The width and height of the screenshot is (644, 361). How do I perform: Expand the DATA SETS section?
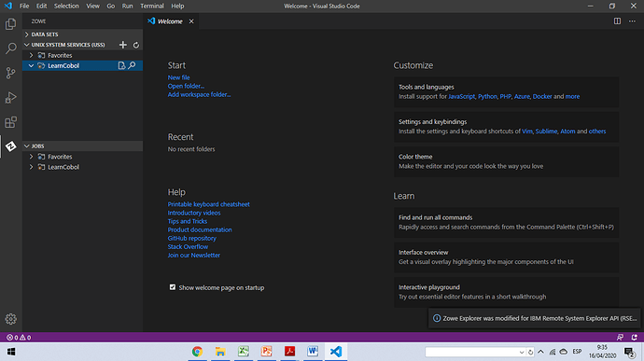point(82,35)
